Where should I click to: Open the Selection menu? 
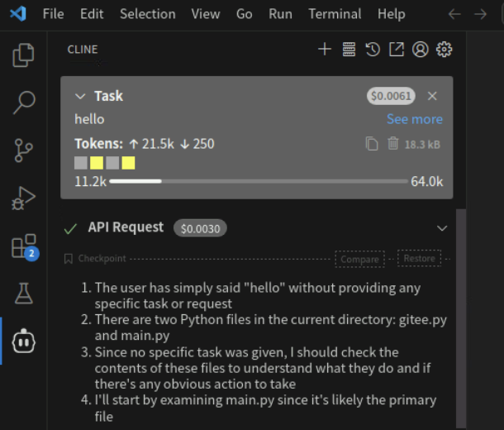[147, 14]
